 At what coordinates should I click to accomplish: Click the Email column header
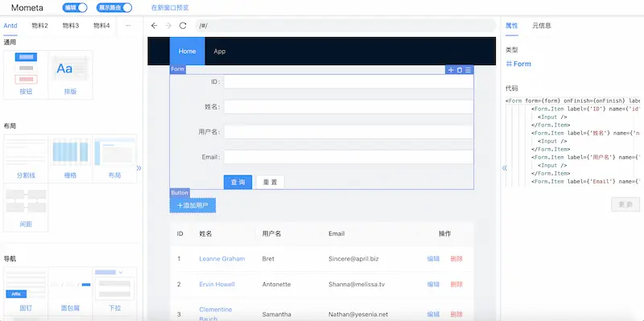[x=336, y=233]
